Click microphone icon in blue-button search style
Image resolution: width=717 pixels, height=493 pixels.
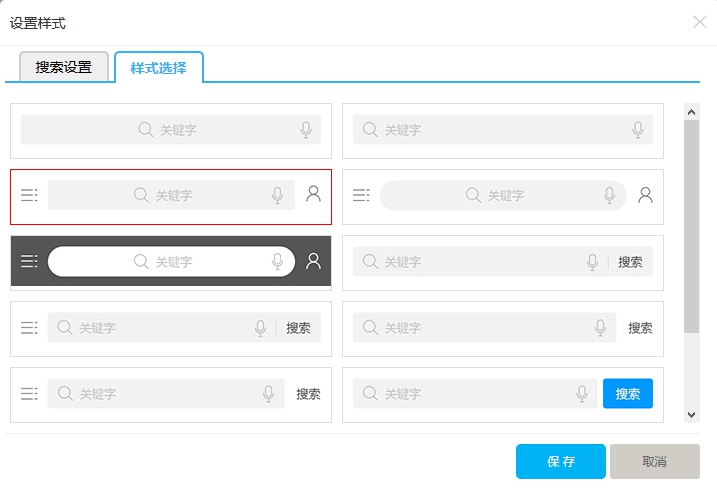click(582, 394)
